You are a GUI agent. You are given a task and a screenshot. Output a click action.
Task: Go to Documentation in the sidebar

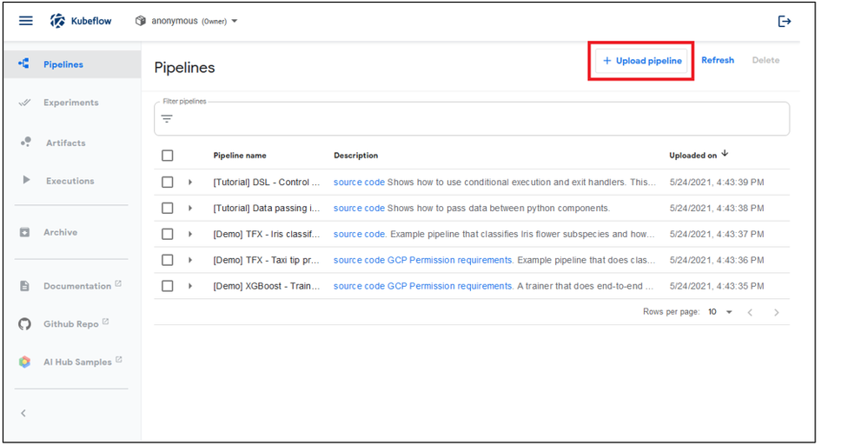tap(76, 286)
